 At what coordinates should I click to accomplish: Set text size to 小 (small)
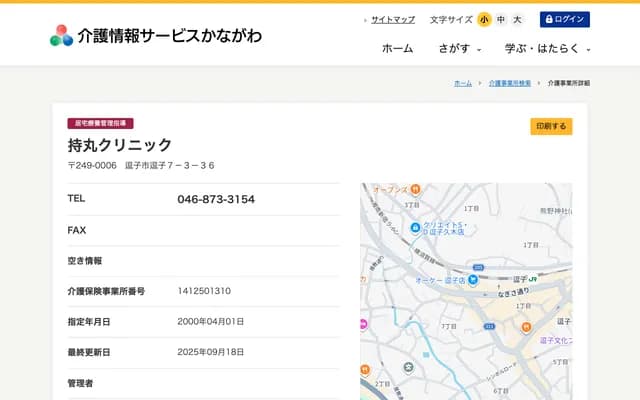tap(484, 20)
